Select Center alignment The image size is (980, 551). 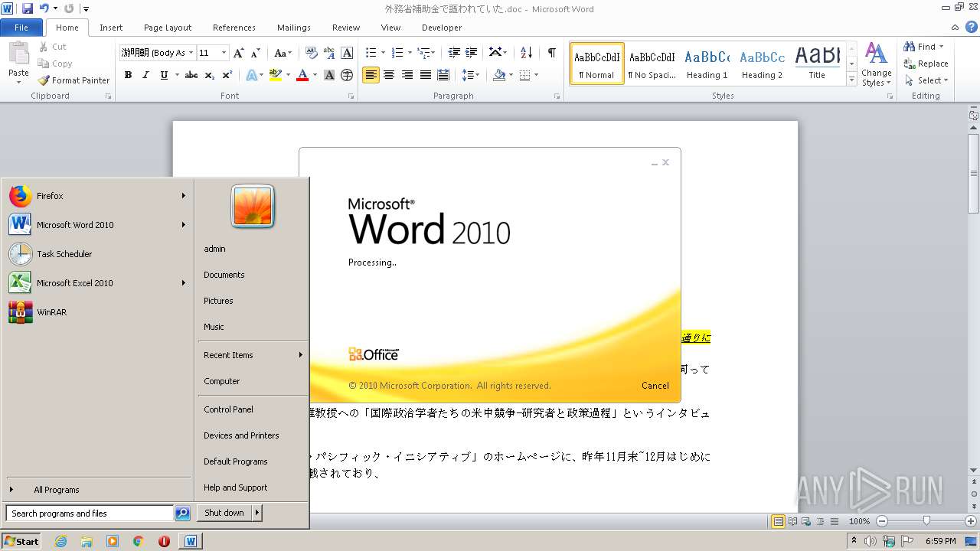[x=389, y=75]
